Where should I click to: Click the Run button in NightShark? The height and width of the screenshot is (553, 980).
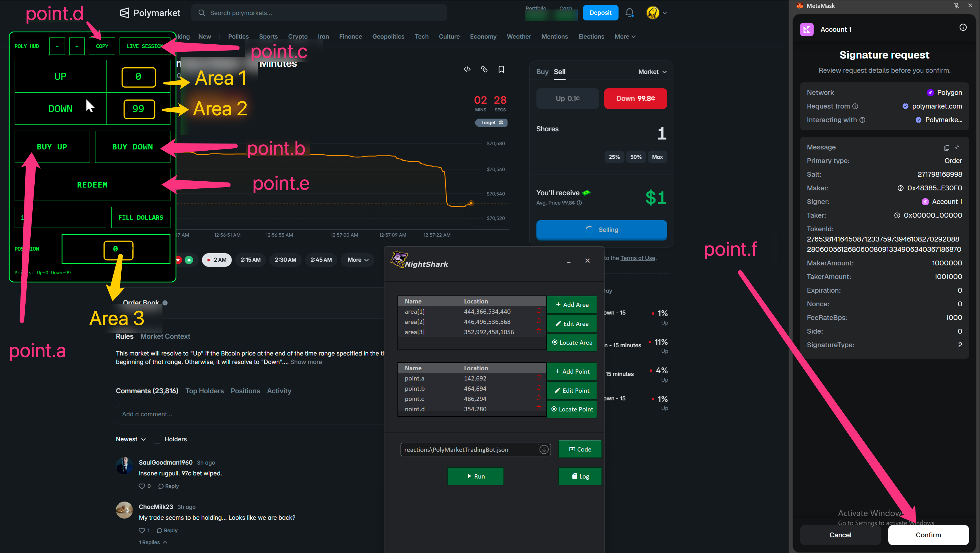(x=476, y=477)
